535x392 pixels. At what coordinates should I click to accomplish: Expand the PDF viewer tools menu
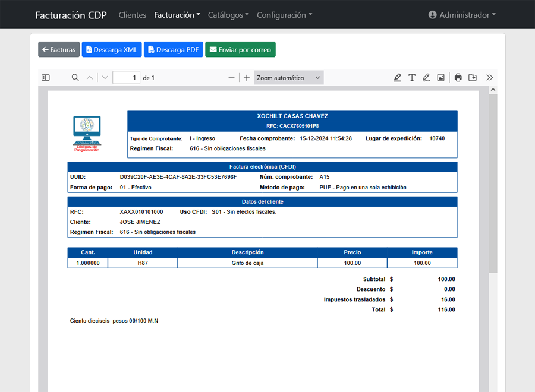(490, 78)
